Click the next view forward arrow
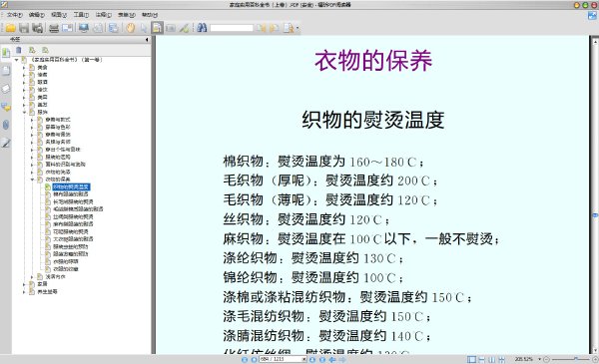 click(x=341, y=359)
